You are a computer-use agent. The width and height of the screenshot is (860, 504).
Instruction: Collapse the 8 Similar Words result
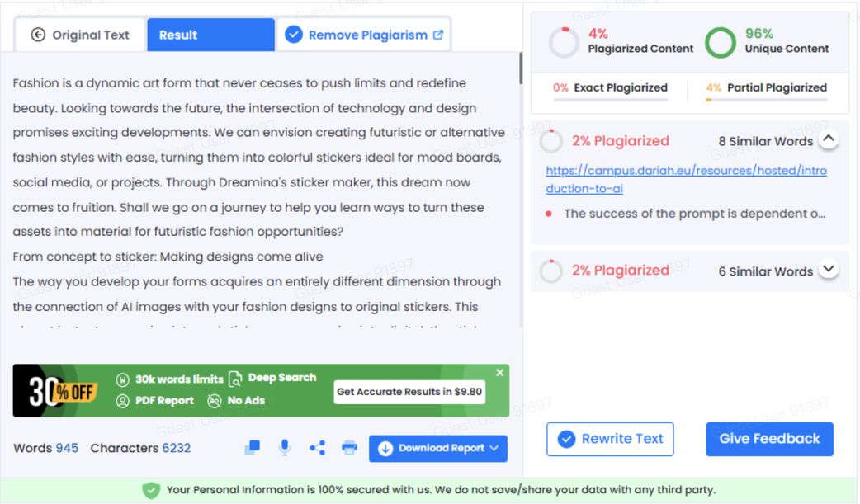tap(828, 139)
